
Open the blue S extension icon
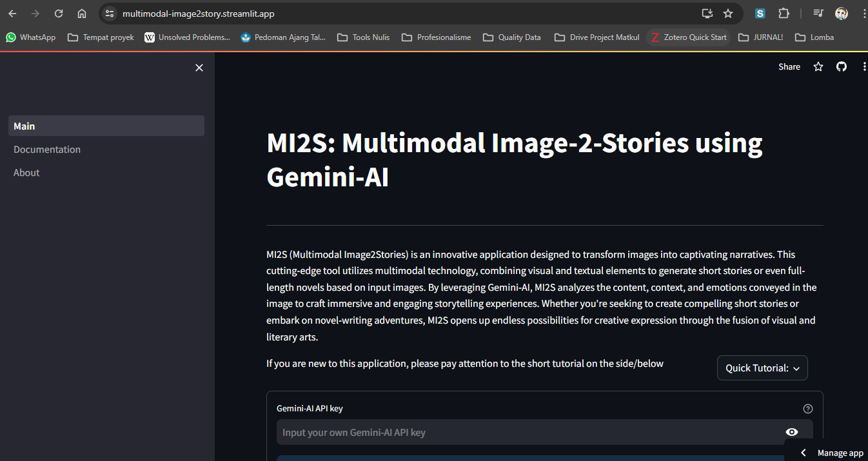point(760,14)
